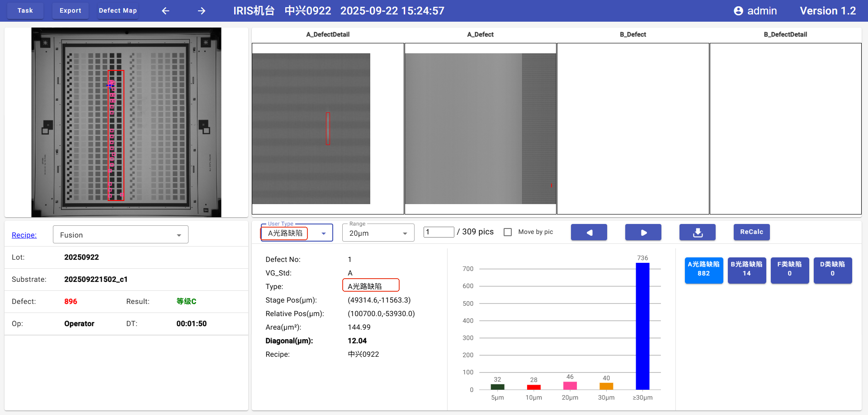Viewport: 868px width, 415px height.
Task: Open the Defect Map view
Action: (118, 10)
